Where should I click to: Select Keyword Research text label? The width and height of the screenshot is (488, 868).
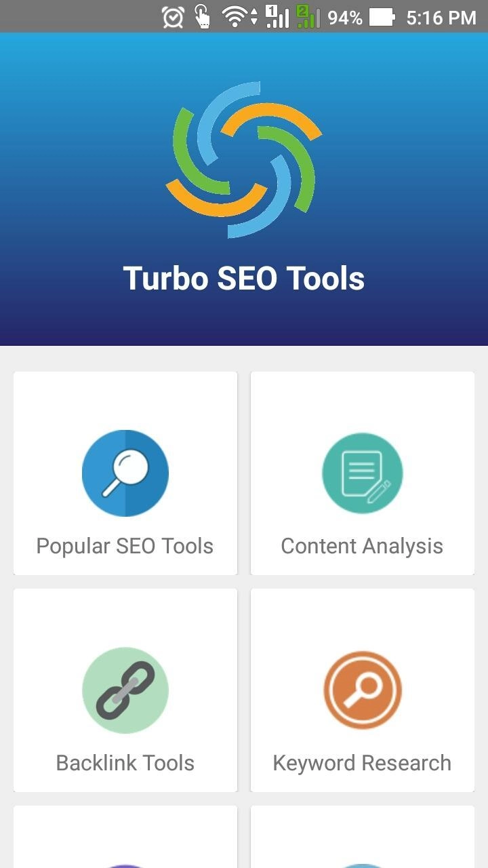(x=362, y=763)
